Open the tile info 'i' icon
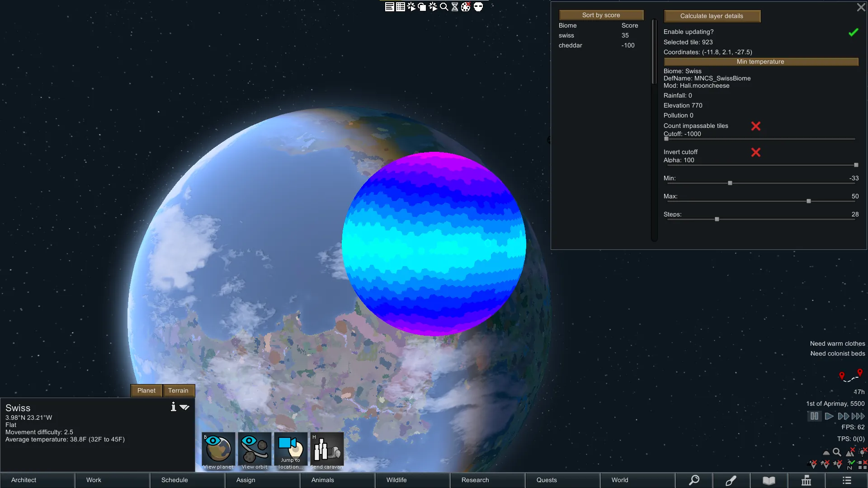This screenshot has height=488, width=868. 173,407
